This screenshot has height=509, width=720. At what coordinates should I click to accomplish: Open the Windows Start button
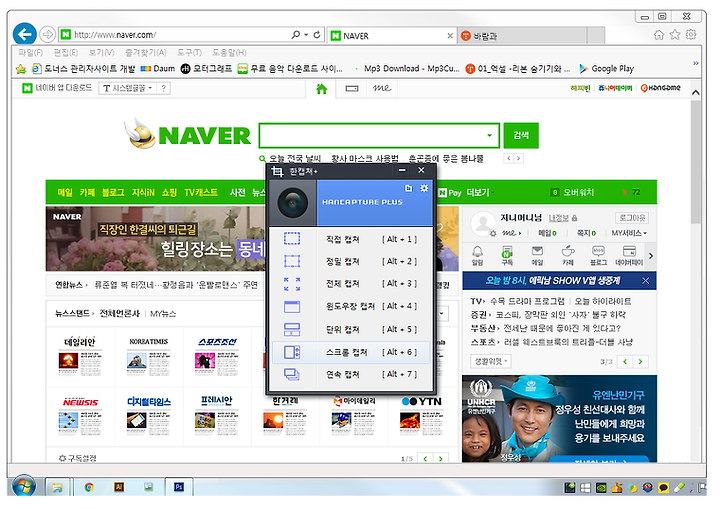(23, 486)
